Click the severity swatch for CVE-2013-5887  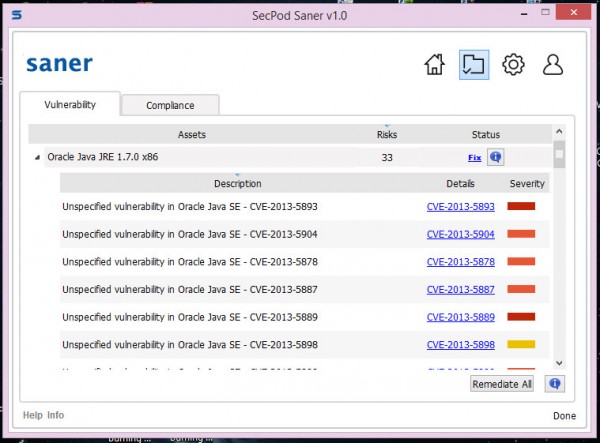[x=521, y=289]
